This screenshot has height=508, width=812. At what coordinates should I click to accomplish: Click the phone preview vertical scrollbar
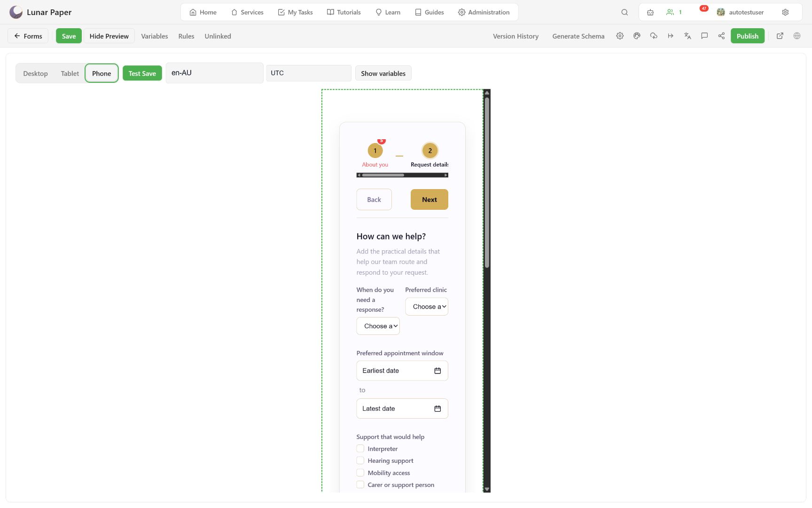[x=487, y=291]
